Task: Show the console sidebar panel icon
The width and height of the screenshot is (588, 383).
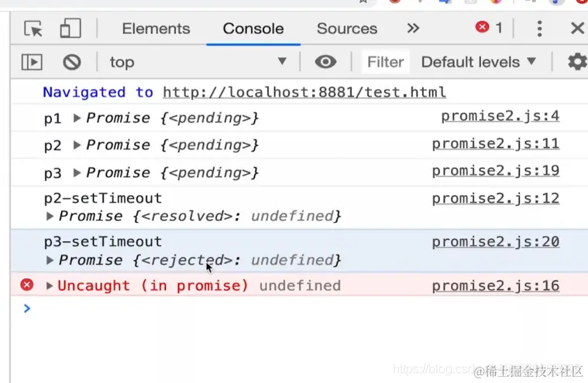Action: 32,62
